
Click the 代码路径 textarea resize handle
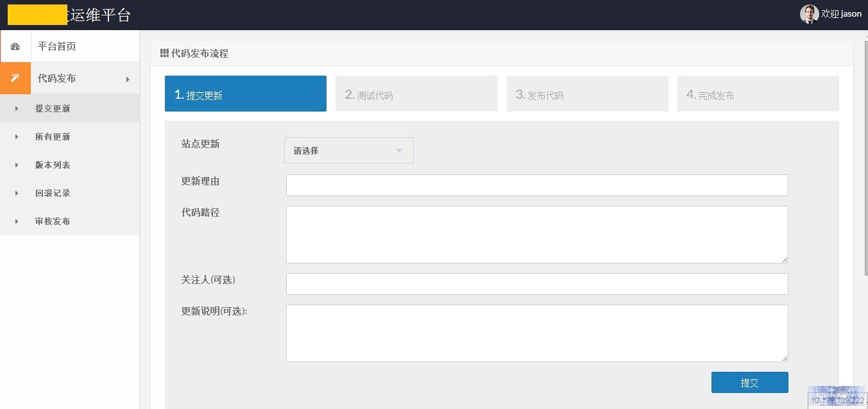pyautogui.click(x=784, y=259)
